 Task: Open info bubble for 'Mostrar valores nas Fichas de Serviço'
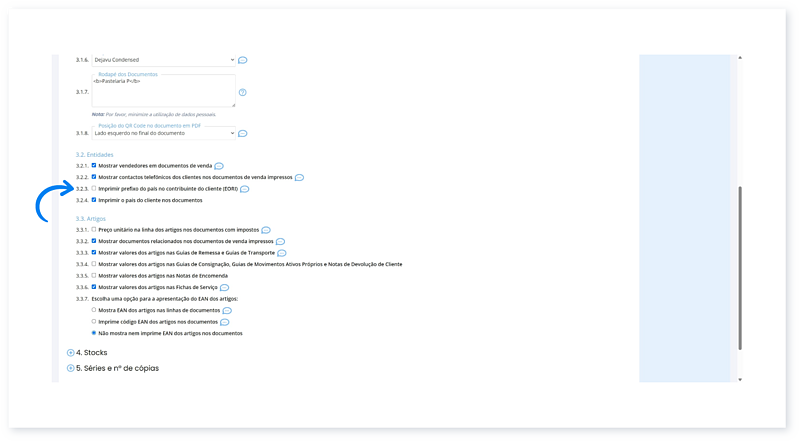(x=224, y=287)
